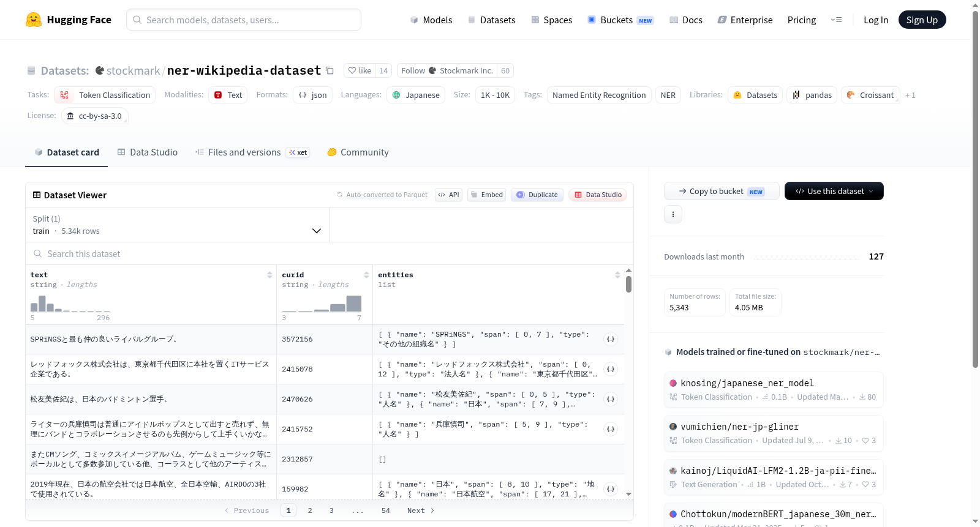Expand the train split selector
The image size is (980, 527).
tap(177, 225)
